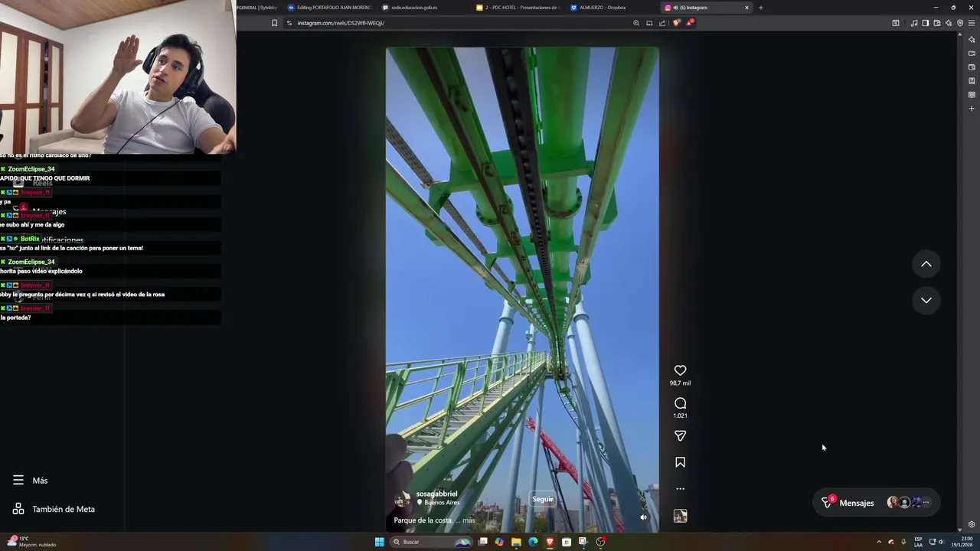Open OBS Studio on taskbar

pyautogui.click(x=600, y=542)
